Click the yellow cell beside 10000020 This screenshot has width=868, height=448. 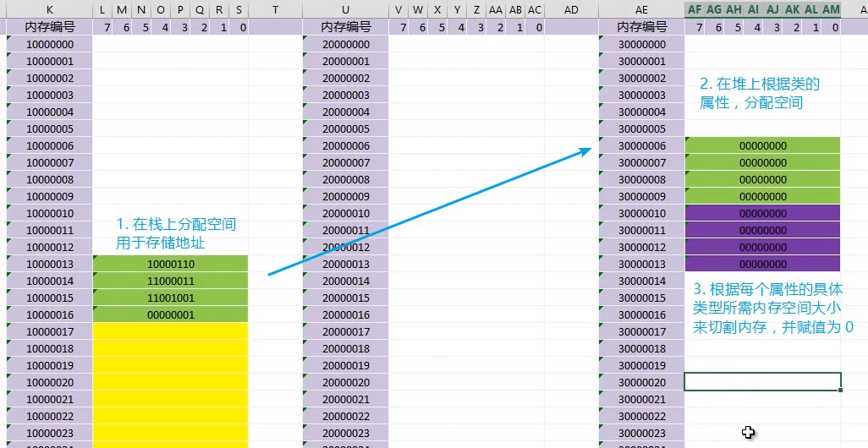tap(171, 382)
